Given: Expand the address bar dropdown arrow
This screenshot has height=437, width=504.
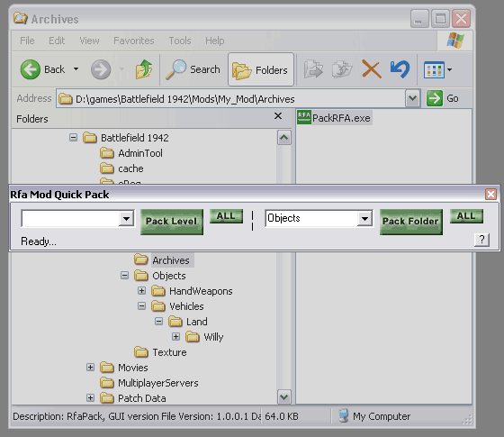Looking at the screenshot, I should [412, 99].
